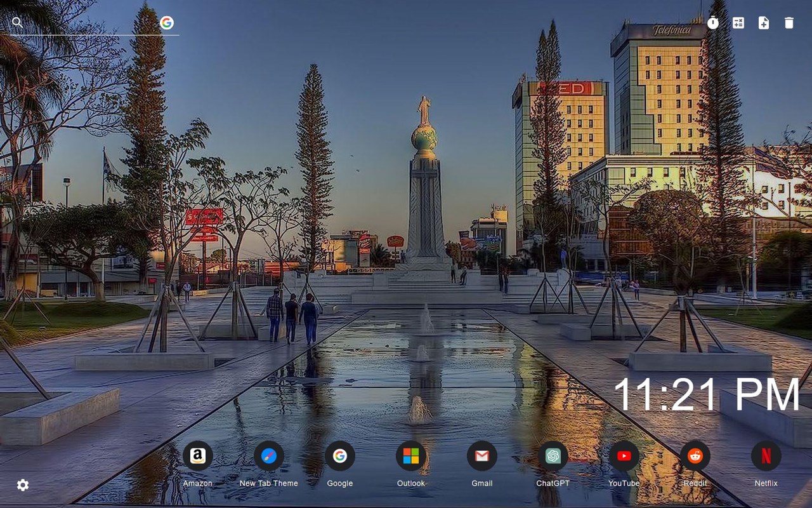Viewport: 812px width, 508px height.
Task: Open the Amazon shortcut icon
Action: click(198, 456)
